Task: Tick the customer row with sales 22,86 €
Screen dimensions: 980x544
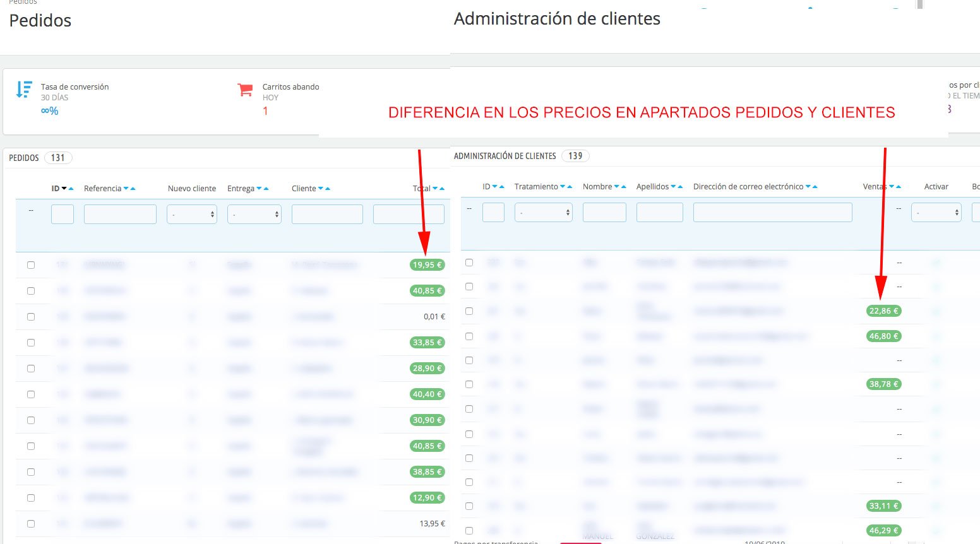Action: (x=469, y=311)
